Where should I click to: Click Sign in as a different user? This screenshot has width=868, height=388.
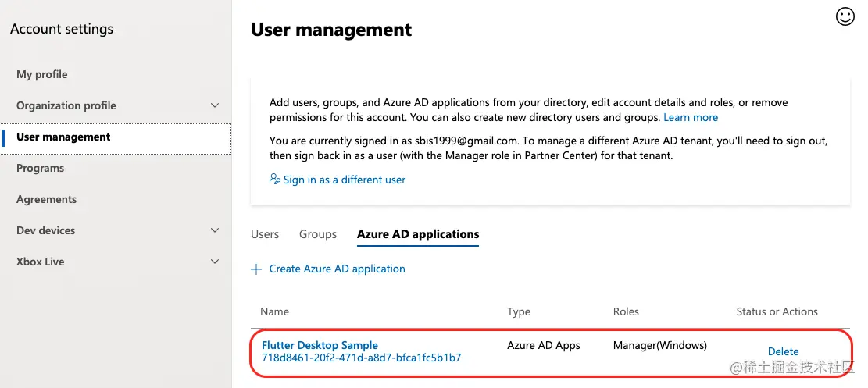(x=345, y=180)
